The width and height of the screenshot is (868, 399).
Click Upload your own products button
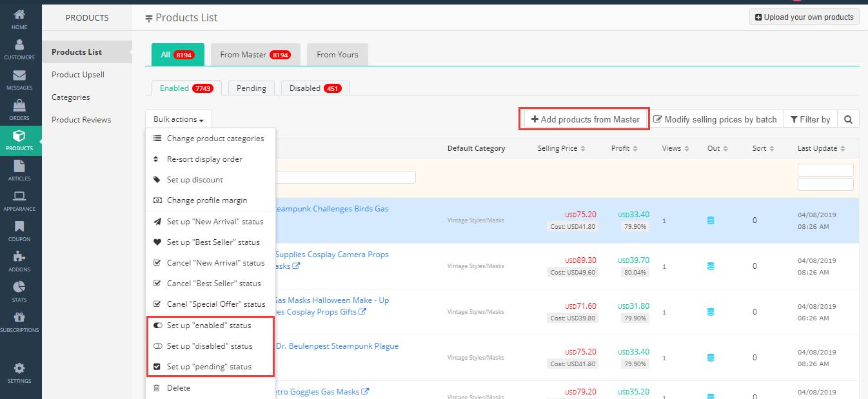coord(804,17)
